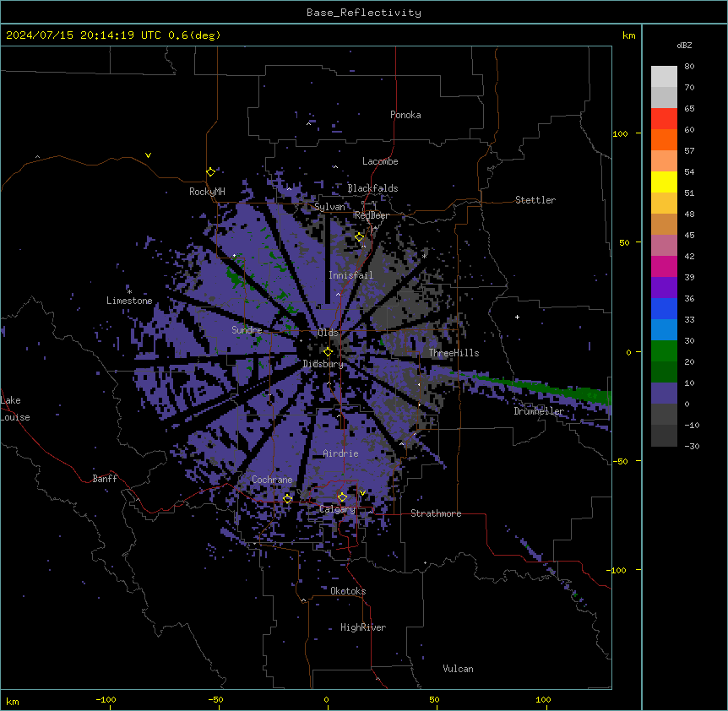Click the Ponoka city label
Screen dimensions: 728x711
pyautogui.click(x=405, y=115)
